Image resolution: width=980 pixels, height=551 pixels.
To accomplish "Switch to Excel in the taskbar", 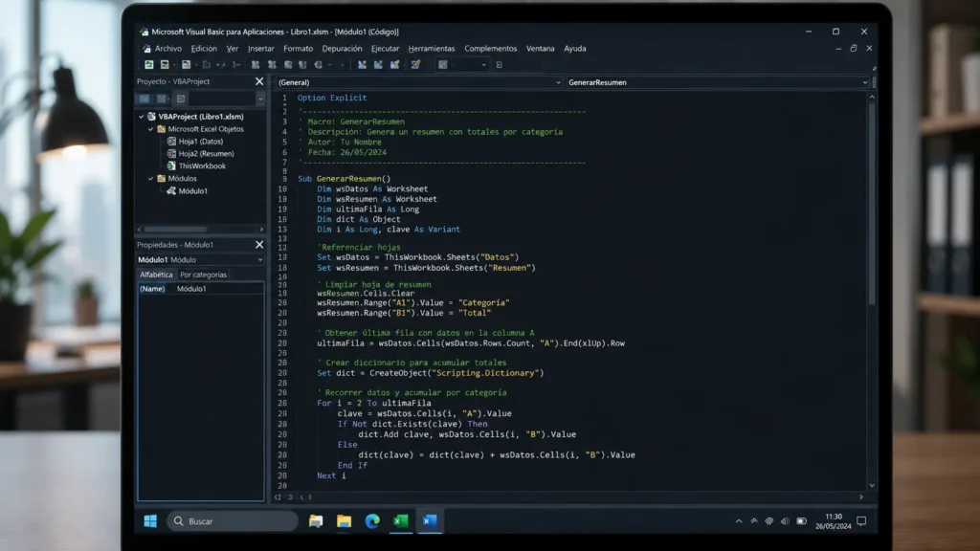I will [x=401, y=521].
